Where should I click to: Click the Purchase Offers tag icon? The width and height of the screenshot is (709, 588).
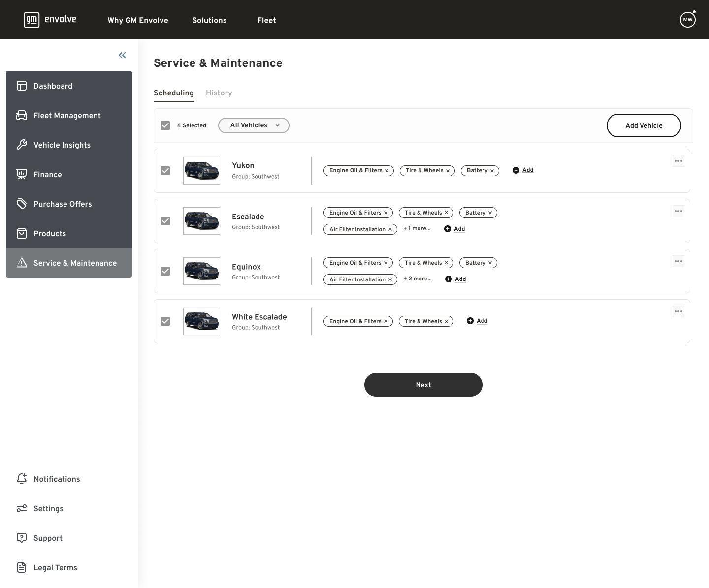(22, 204)
